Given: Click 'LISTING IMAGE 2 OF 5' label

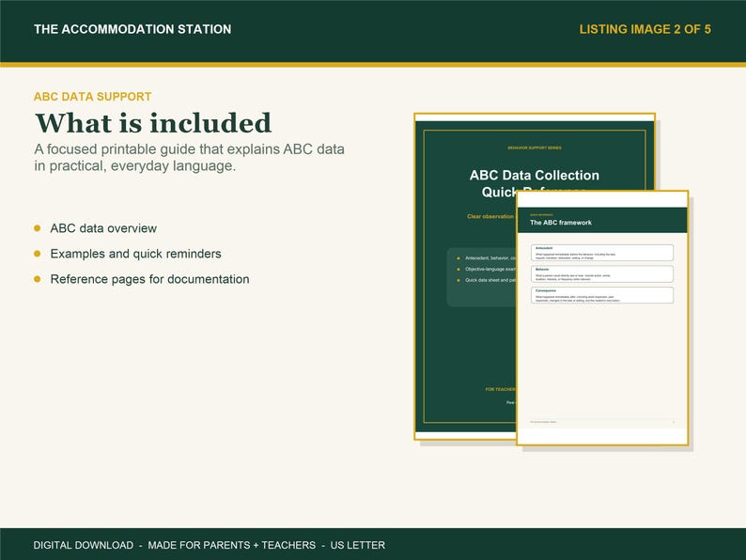Looking at the screenshot, I should 645,29.
